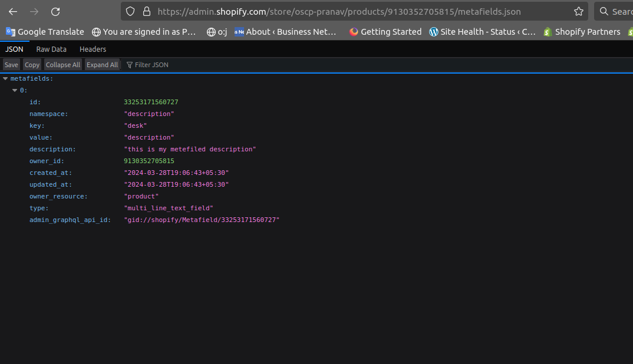Click Collapse All button
The height and width of the screenshot is (364, 633).
[x=63, y=65]
